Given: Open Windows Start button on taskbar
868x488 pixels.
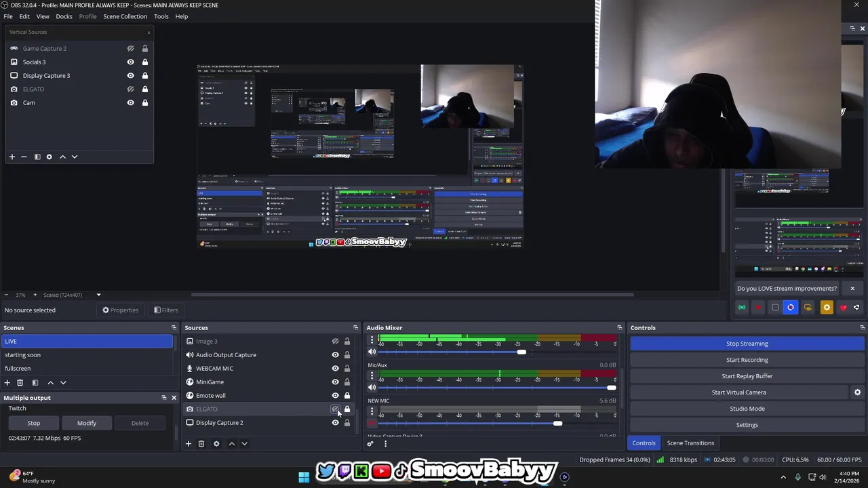Looking at the screenshot, I should point(304,476).
